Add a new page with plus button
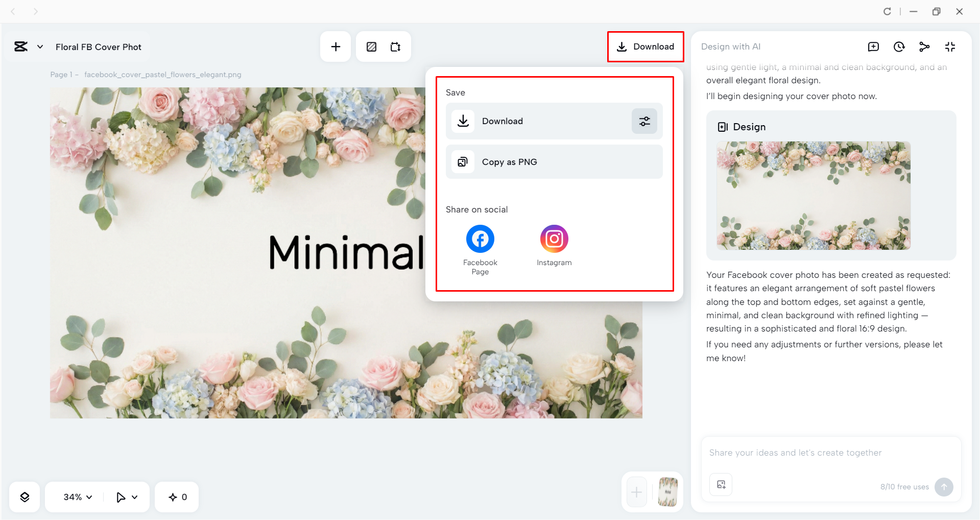This screenshot has height=520, width=980. (x=637, y=492)
